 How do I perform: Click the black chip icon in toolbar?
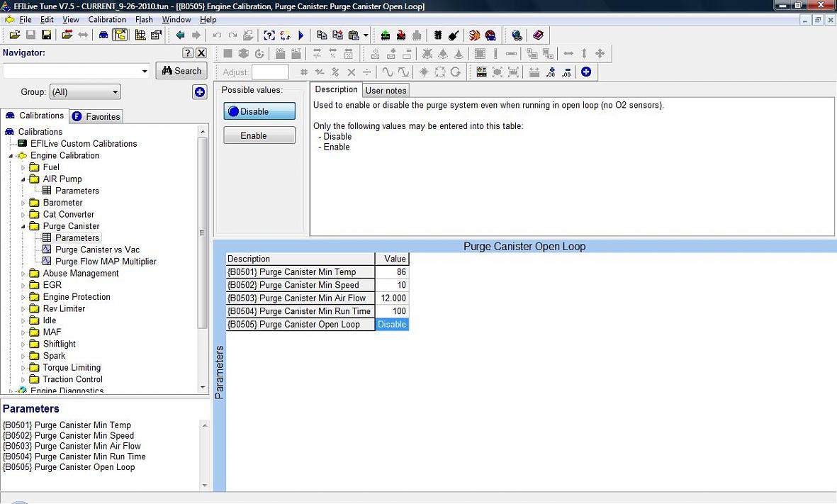click(438, 35)
